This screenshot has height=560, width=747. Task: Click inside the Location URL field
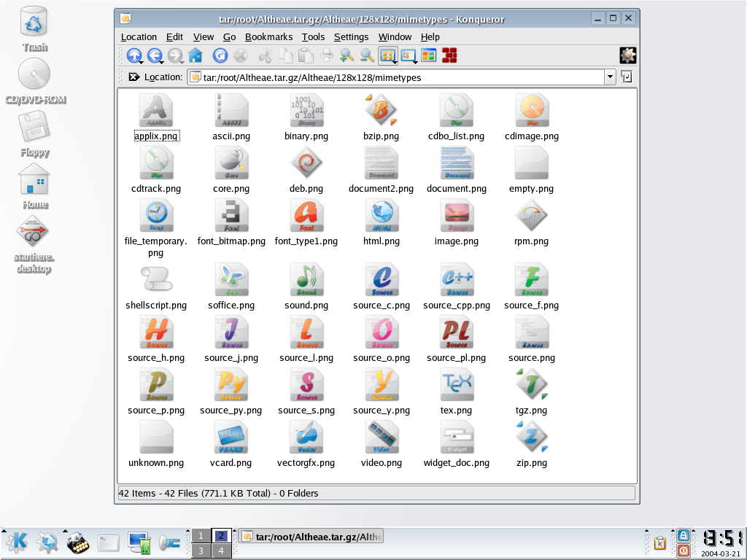pyautogui.click(x=395, y=77)
